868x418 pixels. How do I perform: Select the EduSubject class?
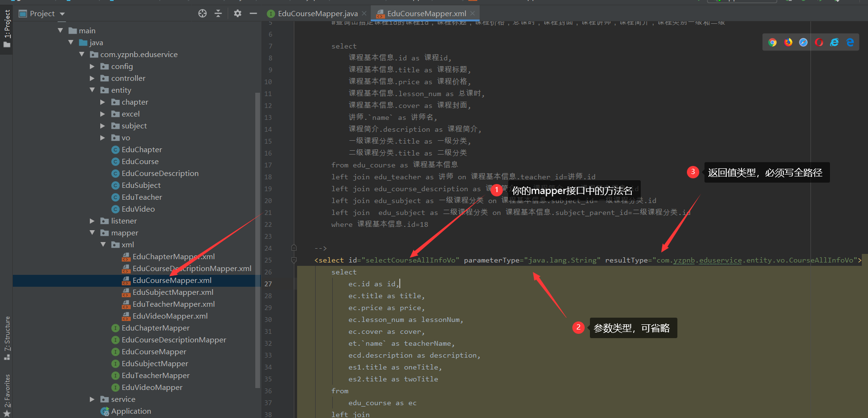pos(141,185)
